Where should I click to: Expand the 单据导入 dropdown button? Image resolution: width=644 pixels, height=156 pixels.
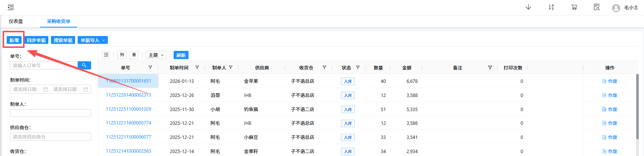point(93,40)
